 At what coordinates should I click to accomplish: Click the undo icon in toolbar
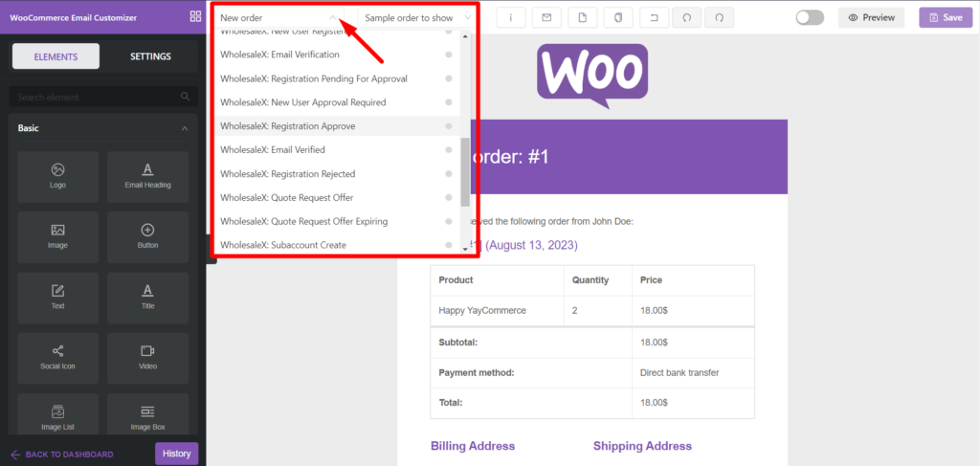pyautogui.click(x=687, y=17)
